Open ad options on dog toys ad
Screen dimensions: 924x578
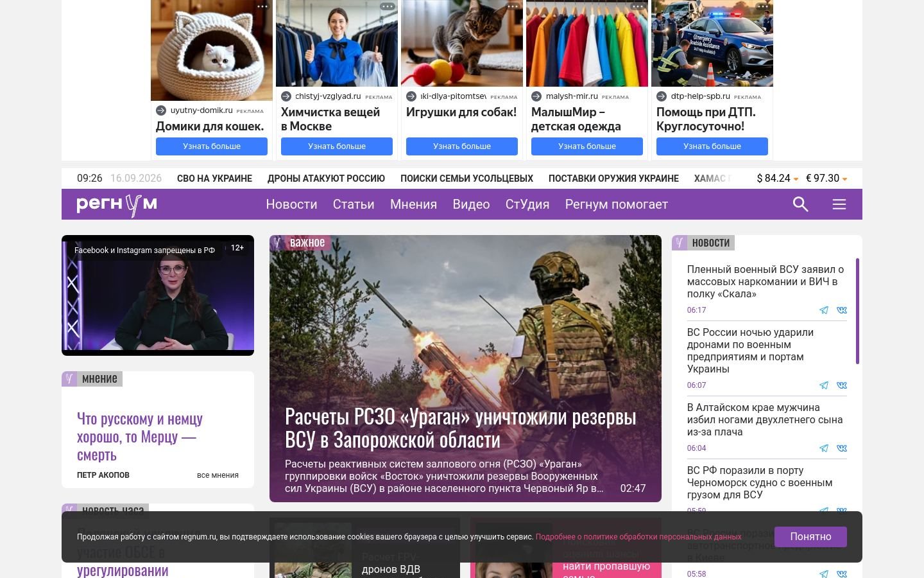coord(513,6)
